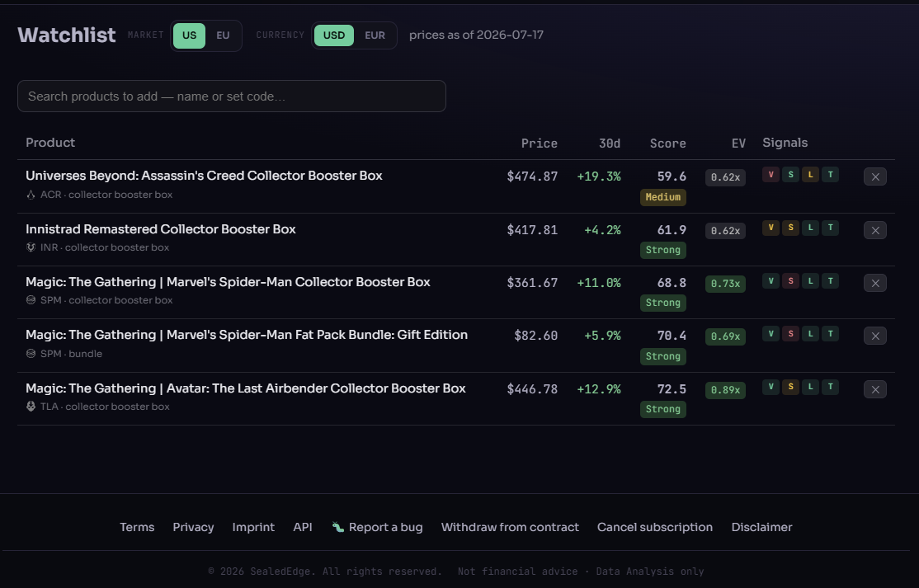Open the Privacy footer link
The width and height of the screenshot is (919, 588).
pos(193,527)
